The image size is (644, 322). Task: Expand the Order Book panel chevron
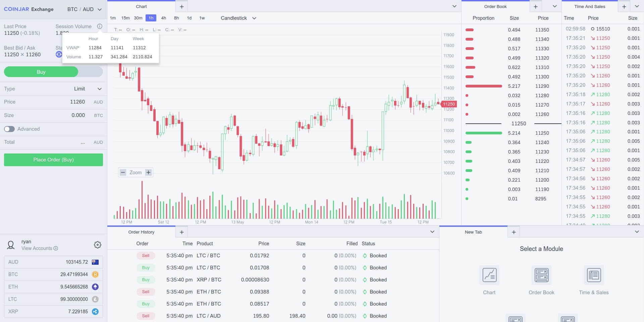pos(555,6)
